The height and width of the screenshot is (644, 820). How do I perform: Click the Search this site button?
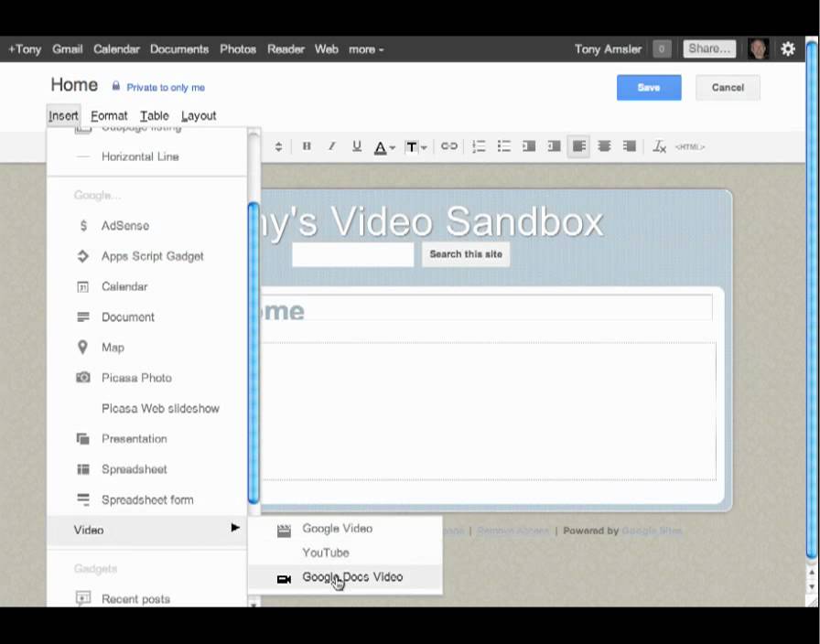(x=466, y=254)
